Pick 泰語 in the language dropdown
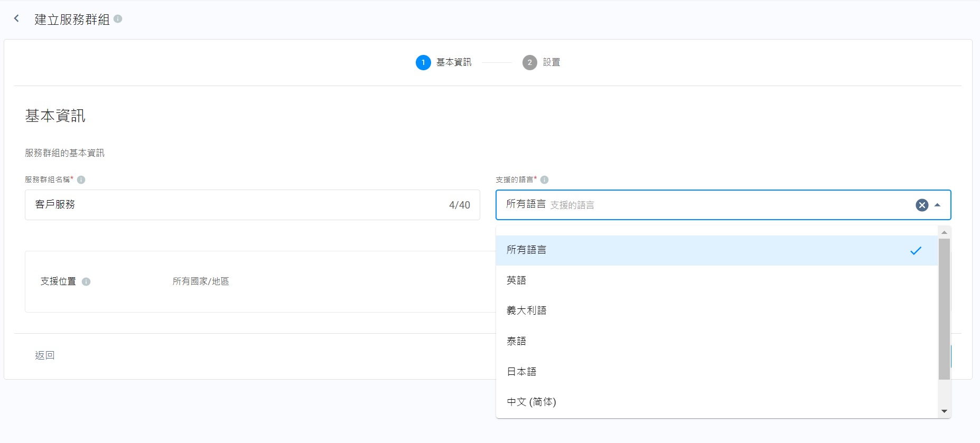 (517, 341)
